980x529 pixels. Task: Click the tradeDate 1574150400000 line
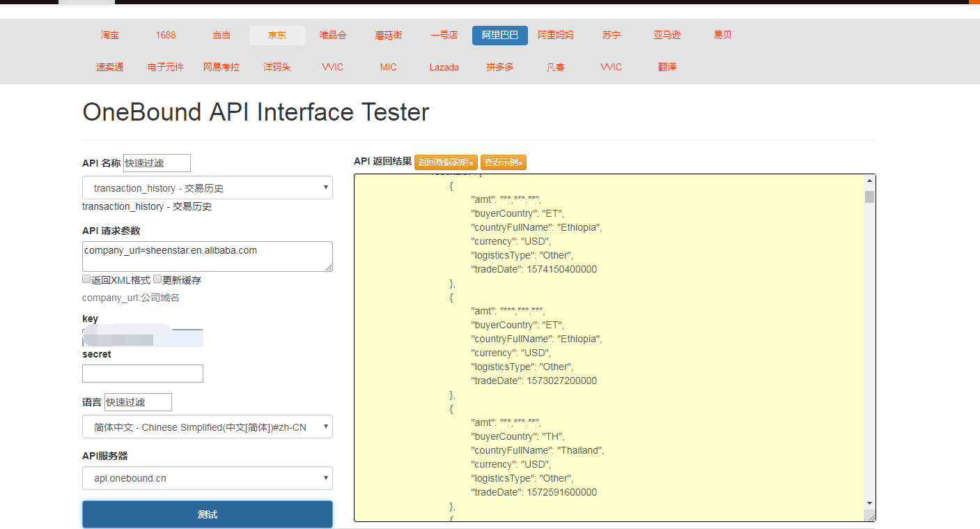click(534, 269)
